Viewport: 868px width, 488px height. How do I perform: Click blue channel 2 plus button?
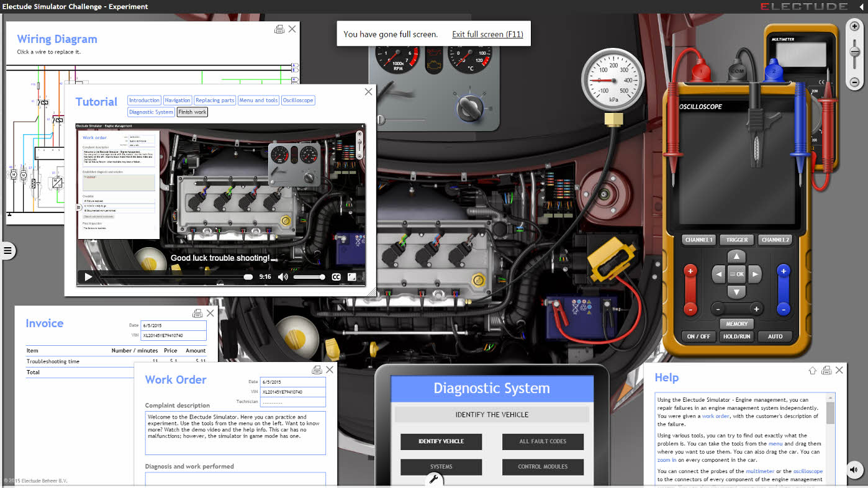tap(784, 271)
